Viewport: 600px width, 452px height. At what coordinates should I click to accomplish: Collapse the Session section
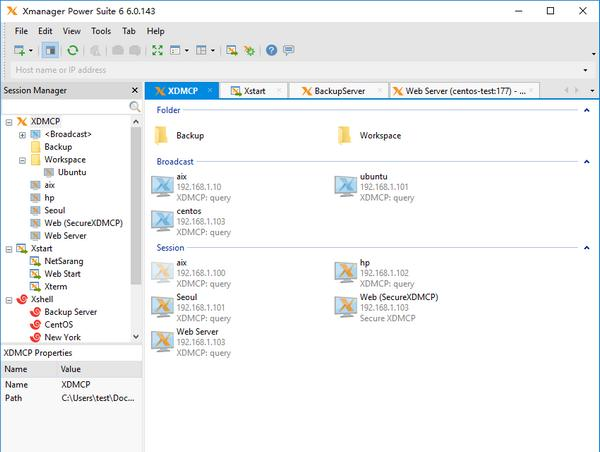pyautogui.click(x=586, y=248)
